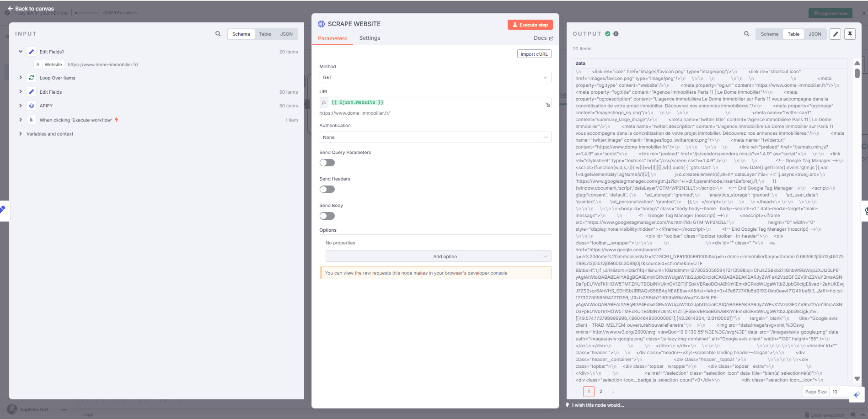Click the Back to canvas arrow
The width and height of the screenshot is (868, 419).
pos(10,9)
